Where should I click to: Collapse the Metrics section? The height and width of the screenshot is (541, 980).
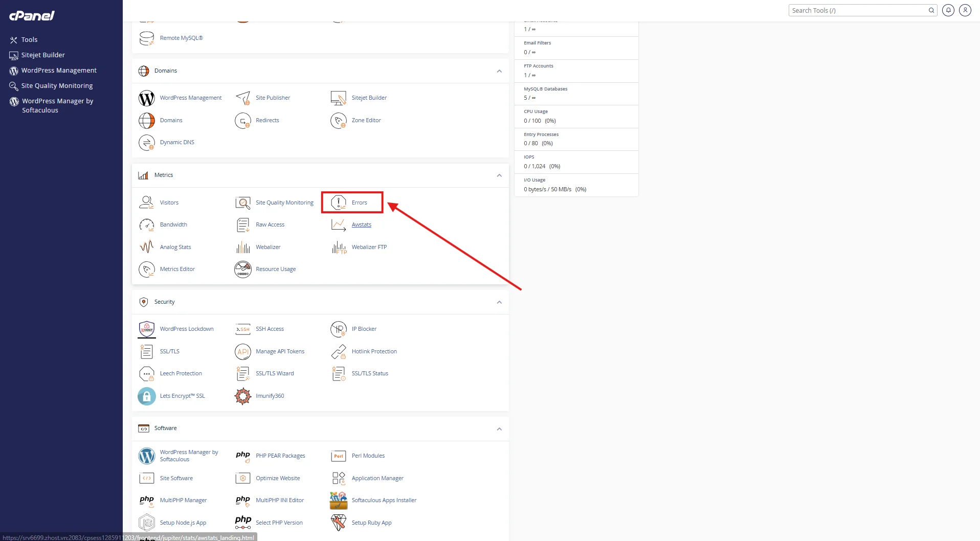(x=499, y=175)
